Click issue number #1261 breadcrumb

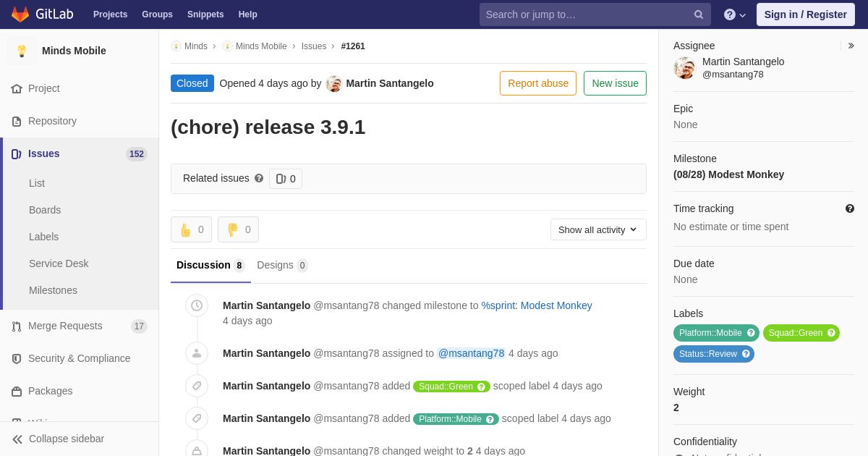click(353, 46)
